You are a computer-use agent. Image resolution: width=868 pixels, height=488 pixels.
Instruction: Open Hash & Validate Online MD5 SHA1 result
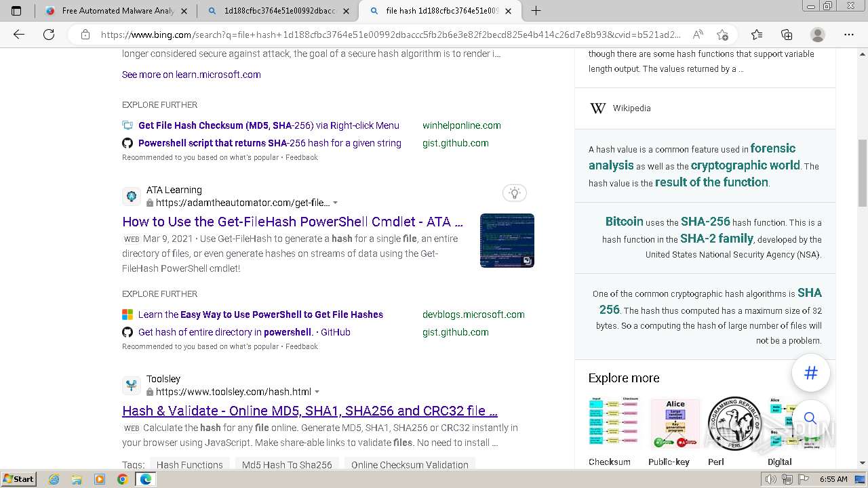[310, 411]
